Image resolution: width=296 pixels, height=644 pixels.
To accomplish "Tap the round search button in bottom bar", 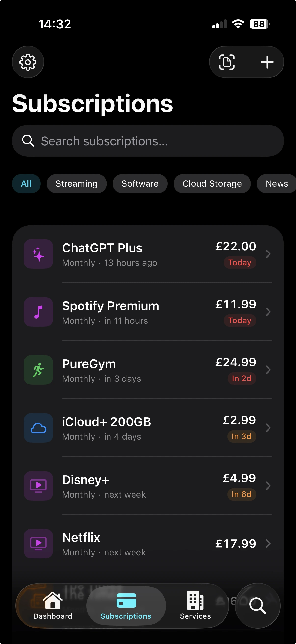I will (x=257, y=605).
